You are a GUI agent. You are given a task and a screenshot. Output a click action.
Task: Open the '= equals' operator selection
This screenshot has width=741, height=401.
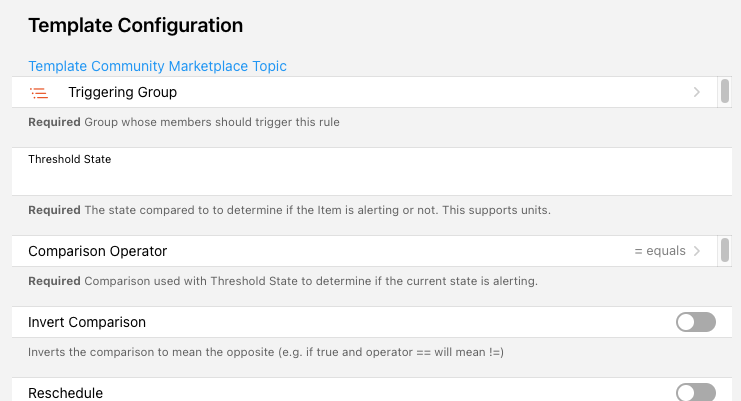(659, 251)
